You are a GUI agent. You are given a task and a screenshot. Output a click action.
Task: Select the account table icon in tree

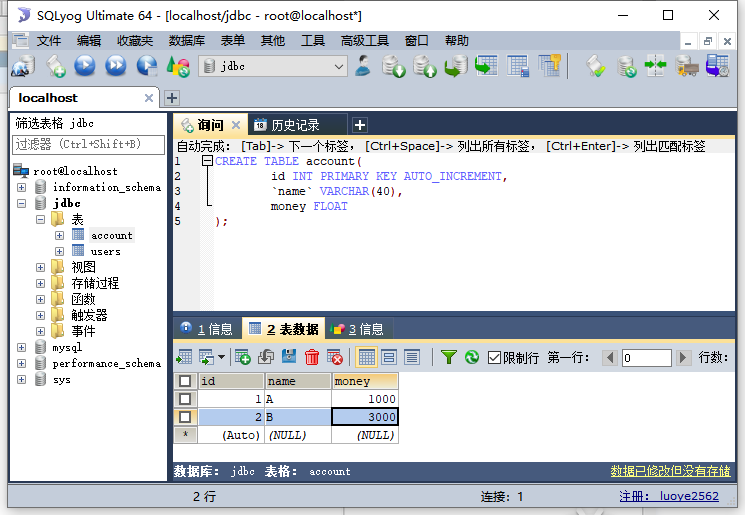78,235
